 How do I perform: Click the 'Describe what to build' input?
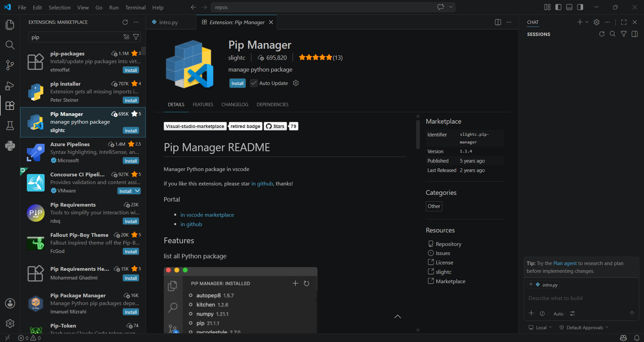(581, 298)
